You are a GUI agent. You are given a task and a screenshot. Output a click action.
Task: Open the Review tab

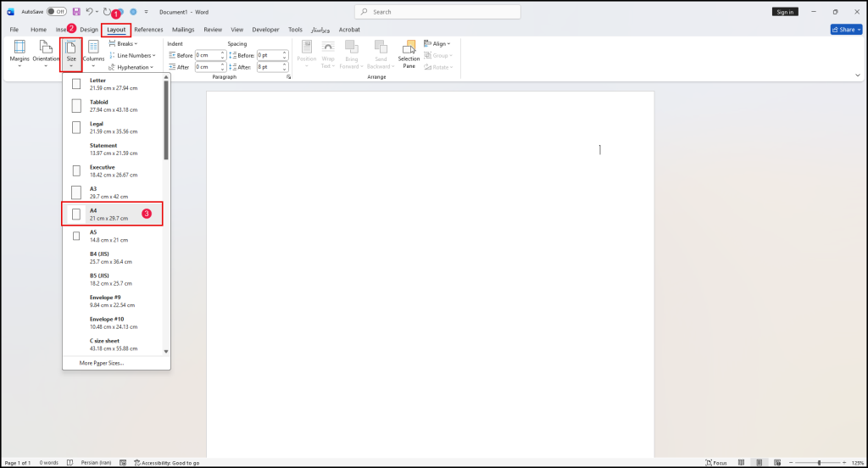pyautogui.click(x=213, y=30)
